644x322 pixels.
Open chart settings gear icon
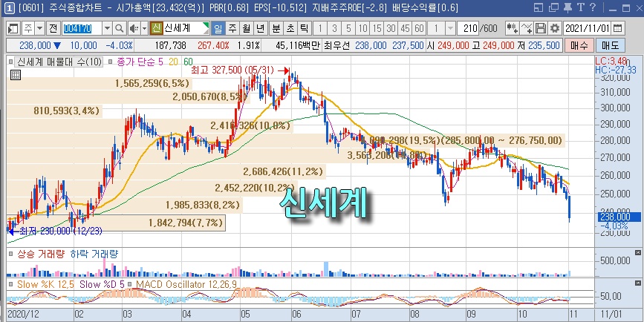coord(555,28)
